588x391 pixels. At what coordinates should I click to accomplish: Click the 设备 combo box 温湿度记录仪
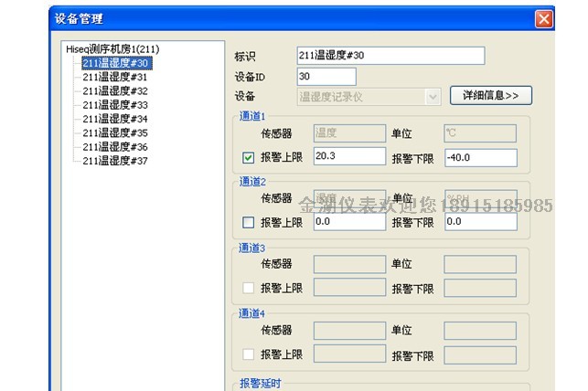369,97
